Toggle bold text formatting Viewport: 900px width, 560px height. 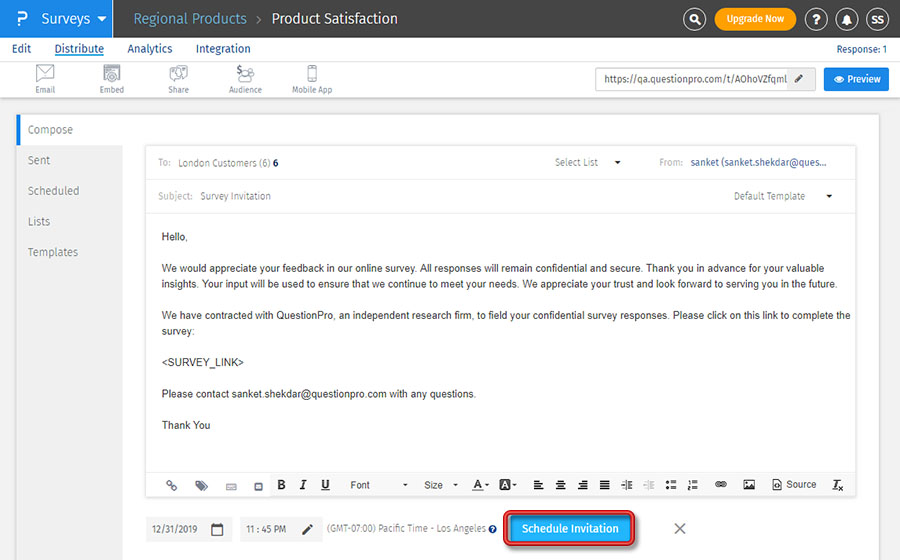(x=281, y=485)
